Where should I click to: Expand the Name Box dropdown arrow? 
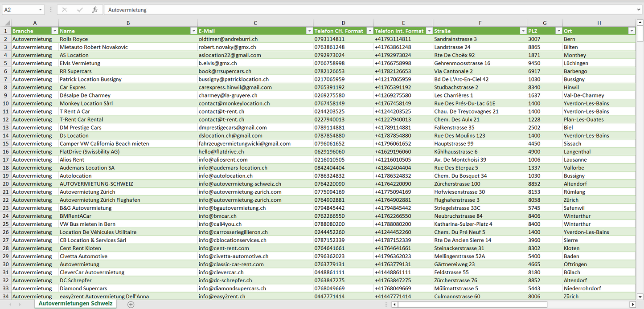pyautogui.click(x=40, y=10)
